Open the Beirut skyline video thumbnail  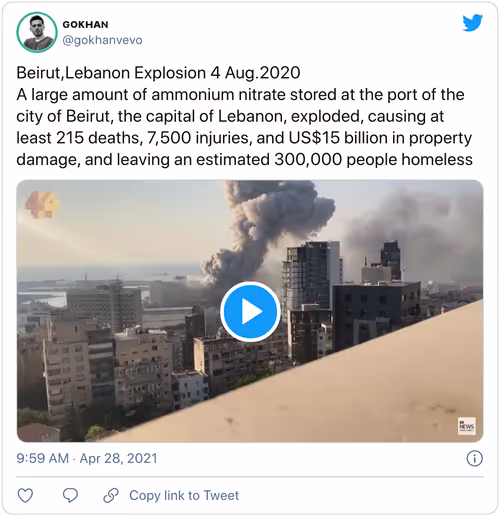click(x=250, y=311)
